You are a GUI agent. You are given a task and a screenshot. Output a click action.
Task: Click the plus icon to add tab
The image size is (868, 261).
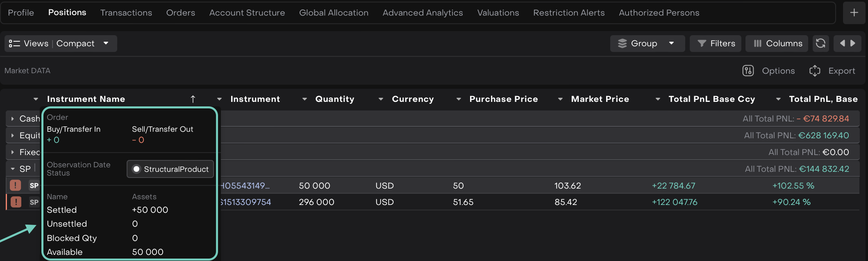tap(854, 13)
